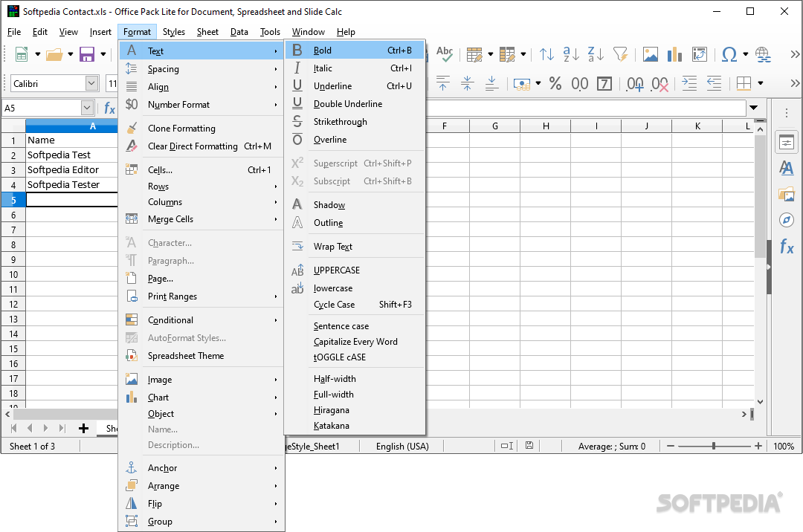This screenshot has height=532, width=803.
Task: Expand the Conditional formatting submenu
Action: coord(201,319)
